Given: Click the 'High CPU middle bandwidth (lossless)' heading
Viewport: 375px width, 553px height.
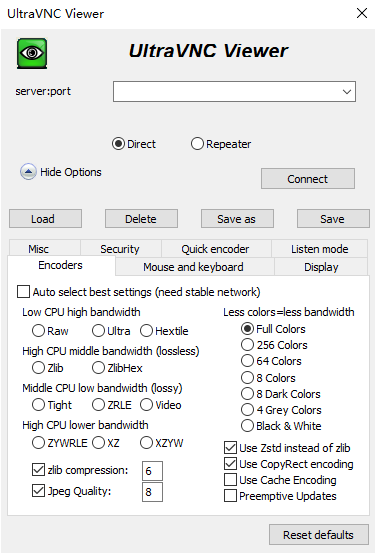Looking at the screenshot, I should [x=111, y=351].
